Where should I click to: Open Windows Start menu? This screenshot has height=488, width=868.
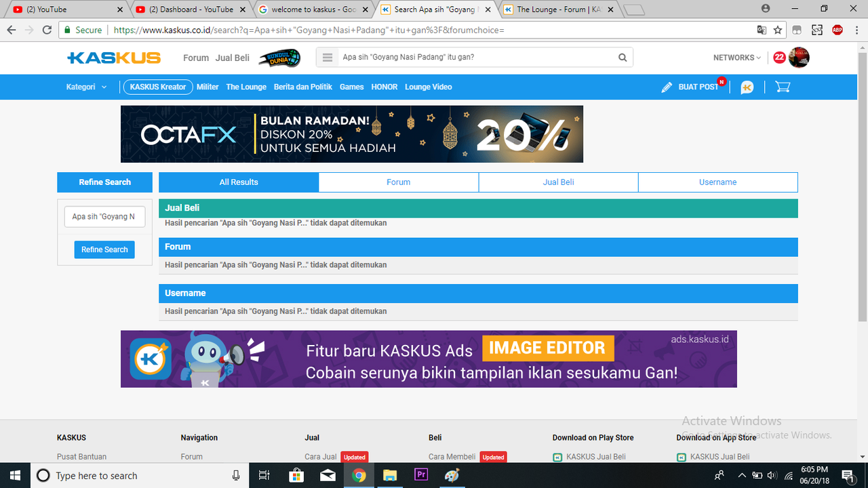click(x=14, y=475)
